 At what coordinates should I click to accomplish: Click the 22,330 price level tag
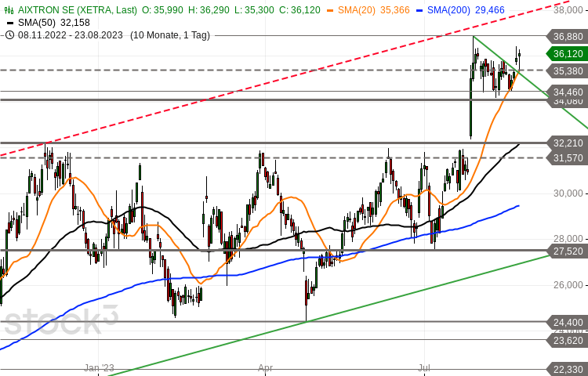(567, 368)
